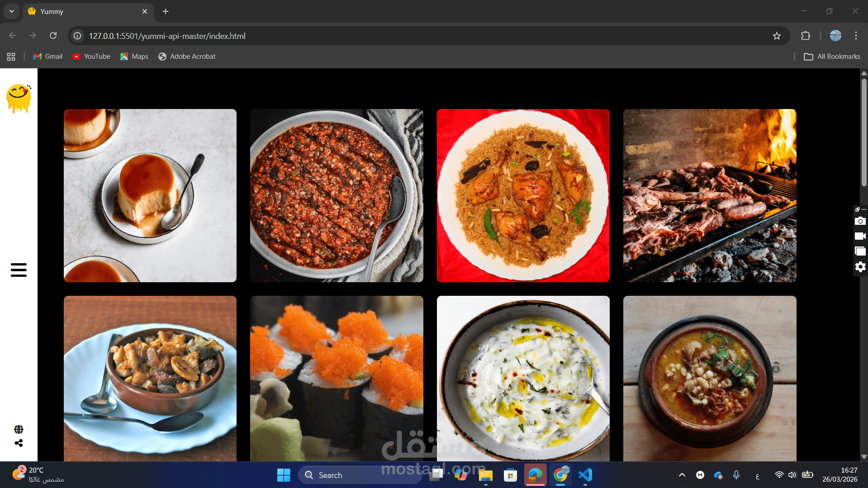
Task: Open the Adobe Acrobat bookmark
Action: point(187,57)
